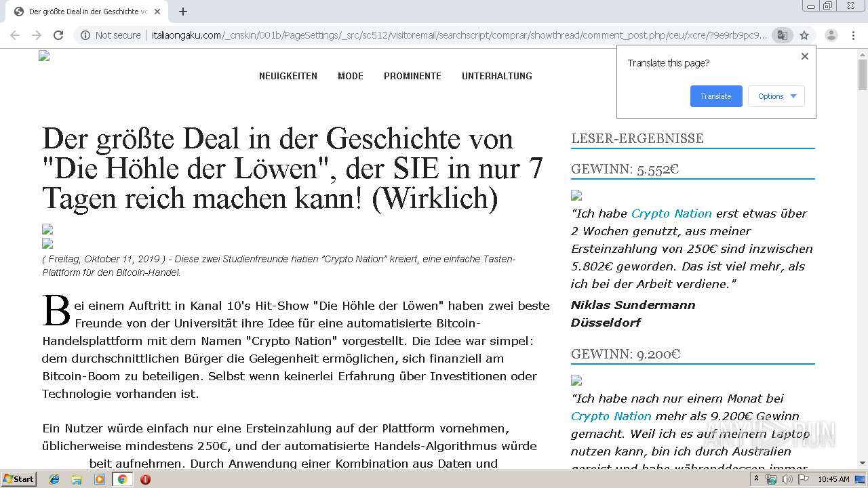Open MODE menu item
Image resolution: width=868 pixels, height=488 pixels.
point(351,76)
